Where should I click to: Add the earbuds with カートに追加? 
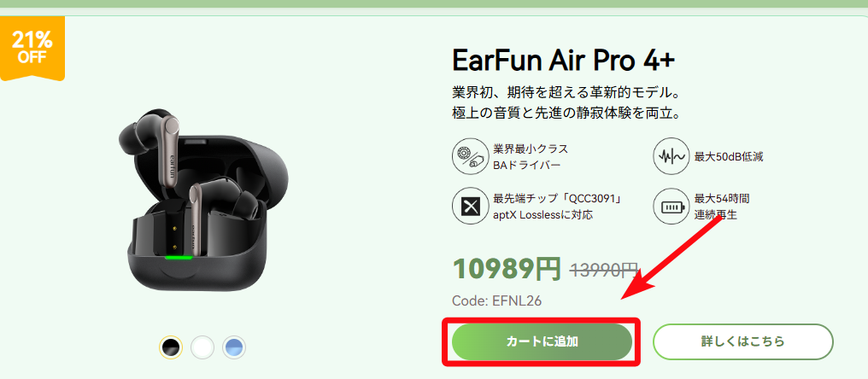coord(542,342)
